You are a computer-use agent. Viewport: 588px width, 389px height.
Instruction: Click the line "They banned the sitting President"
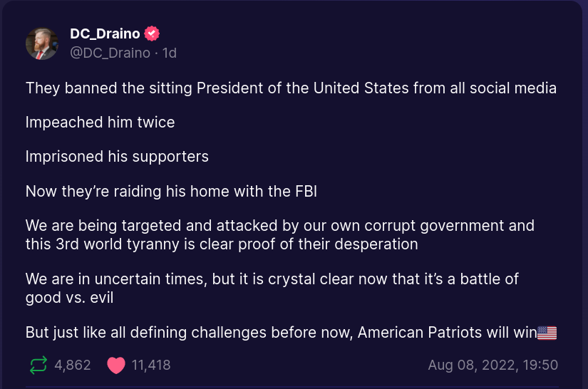291,88
